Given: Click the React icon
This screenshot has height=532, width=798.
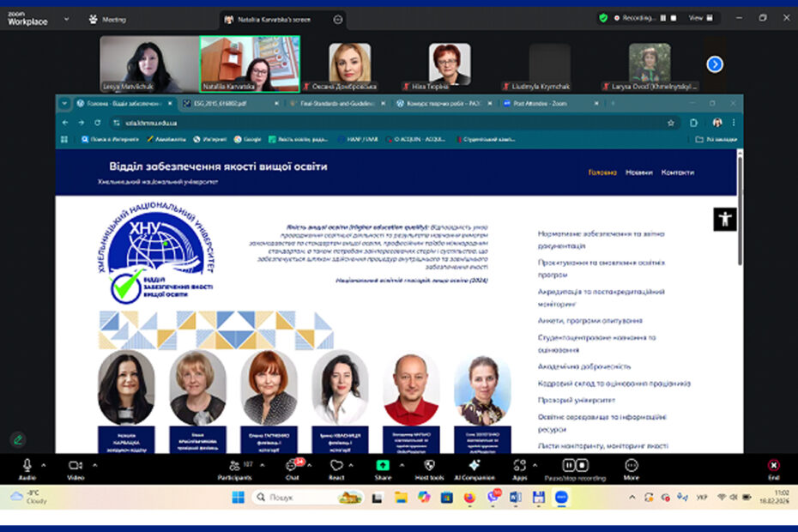Looking at the screenshot, I should [x=336, y=465].
